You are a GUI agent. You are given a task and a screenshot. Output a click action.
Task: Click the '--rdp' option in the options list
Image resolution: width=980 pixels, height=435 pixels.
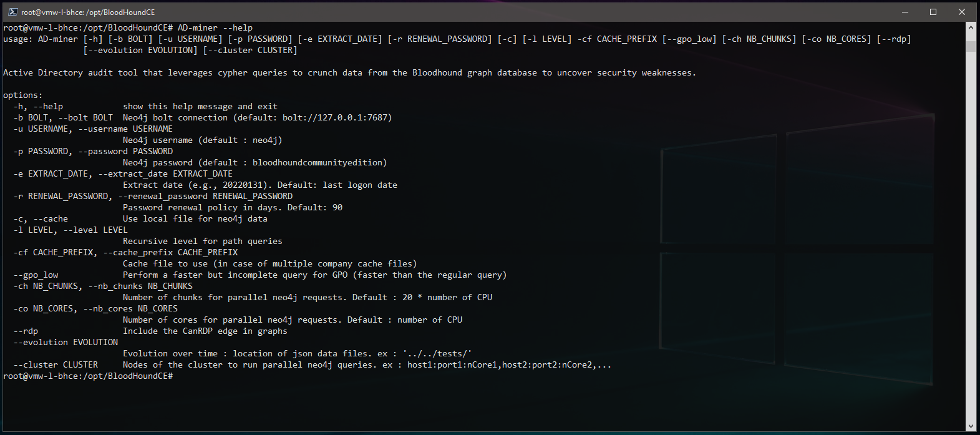(26, 331)
